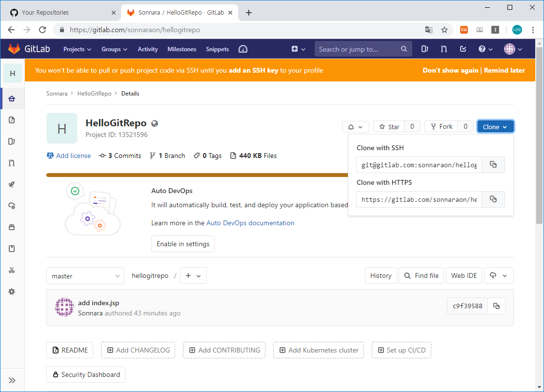Screen dimensions: 544x392
Task: Open the new item plus dropdown in navbar
Action: click(x=298, y=49)
